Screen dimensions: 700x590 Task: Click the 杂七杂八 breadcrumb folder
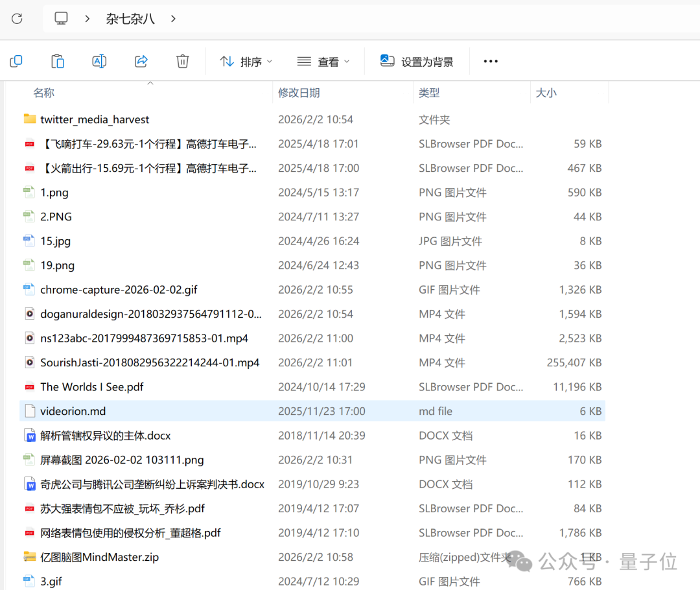pos(130,19)
